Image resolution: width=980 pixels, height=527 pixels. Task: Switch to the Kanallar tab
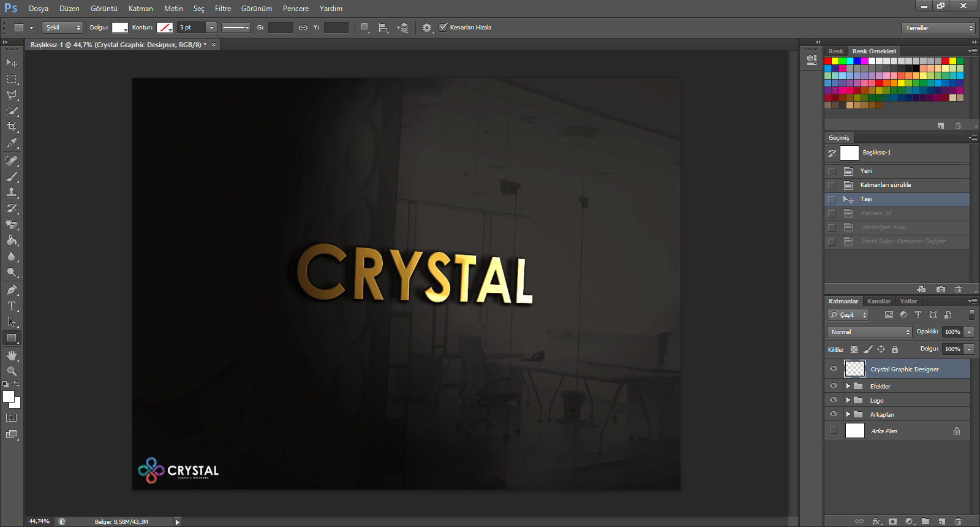click(x=879, y=301)
